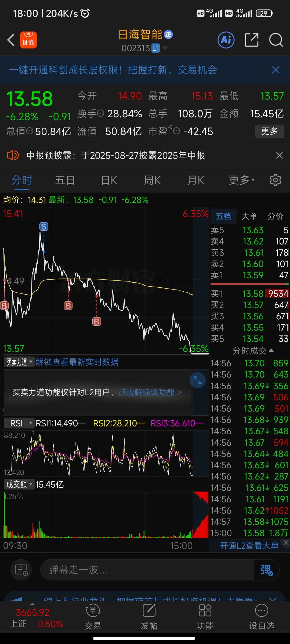The height and width of the screenshot is (644, 290).
Task: Tap the blue S sell marker
Action: pos(44,226)
